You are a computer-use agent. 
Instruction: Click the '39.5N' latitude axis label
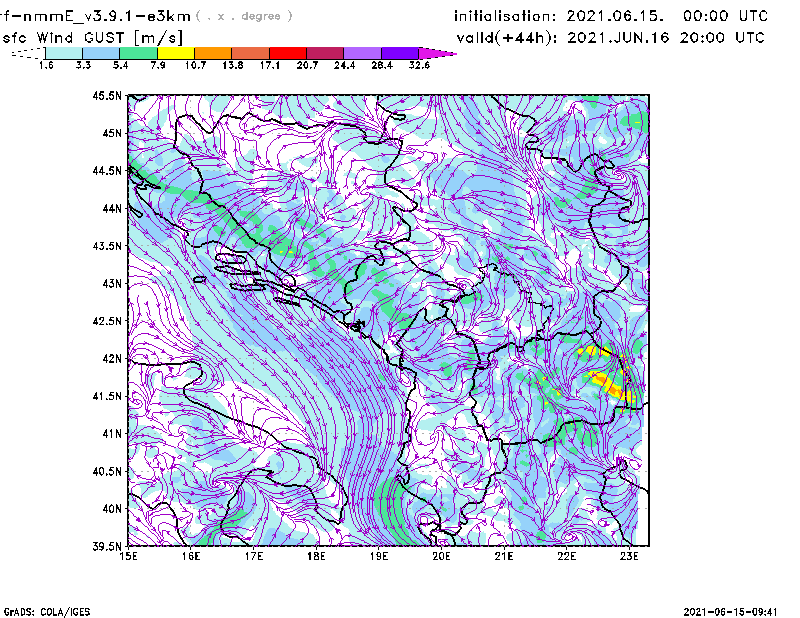(107, 546)
